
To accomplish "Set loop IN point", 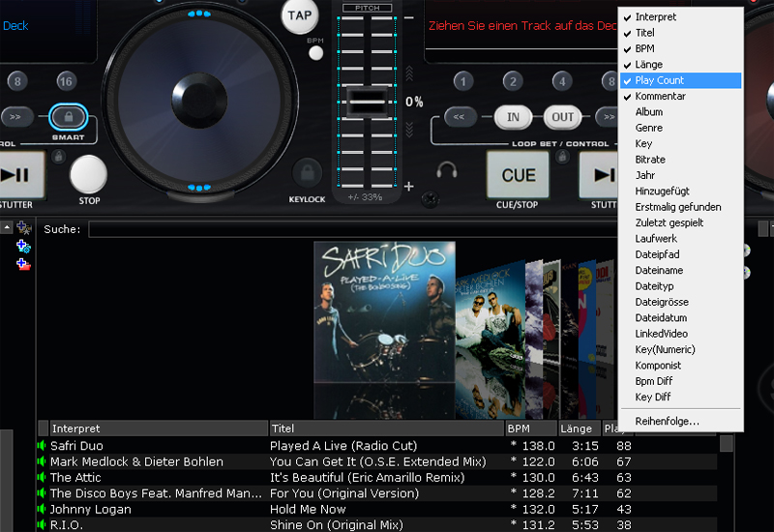I will point(513,117).
